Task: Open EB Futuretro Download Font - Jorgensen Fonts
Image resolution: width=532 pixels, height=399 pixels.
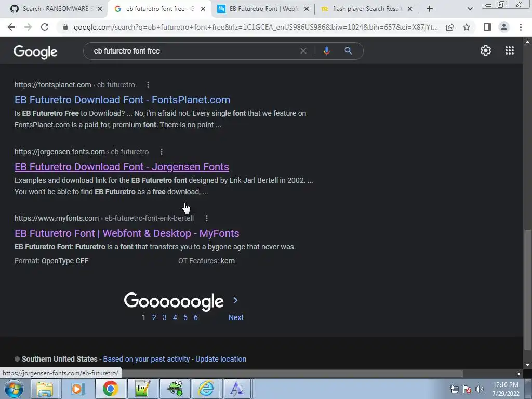Action: [x=122, y=167]
